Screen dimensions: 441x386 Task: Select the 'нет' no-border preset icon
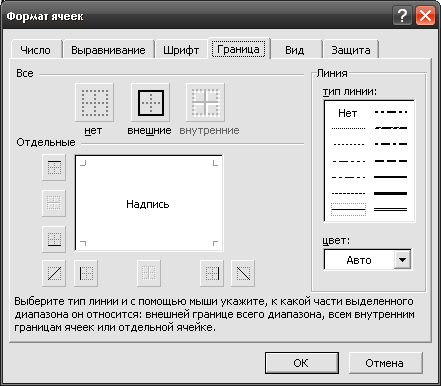pos(94,102)
